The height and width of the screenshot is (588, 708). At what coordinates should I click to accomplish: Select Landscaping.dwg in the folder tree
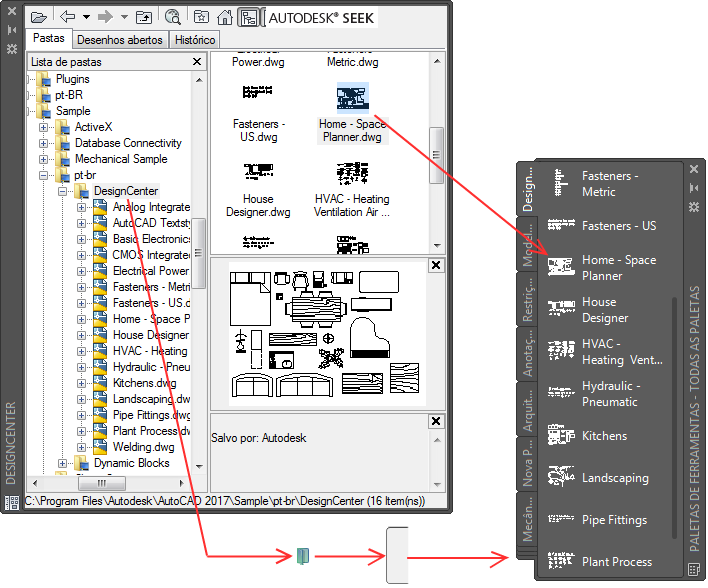[x=151, y=399]
